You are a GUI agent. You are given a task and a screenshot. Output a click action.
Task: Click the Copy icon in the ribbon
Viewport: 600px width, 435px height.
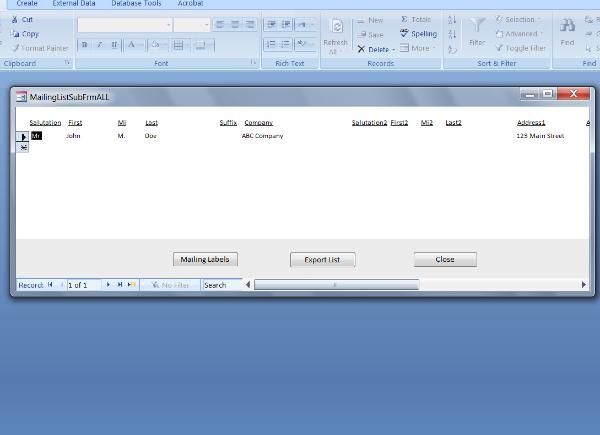15,33
